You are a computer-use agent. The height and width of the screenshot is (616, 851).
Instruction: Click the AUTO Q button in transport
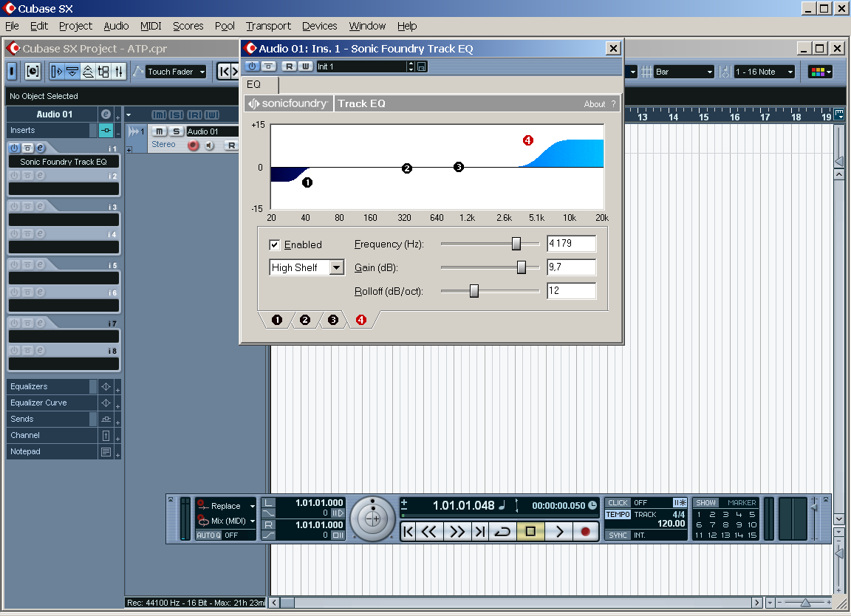209,535
